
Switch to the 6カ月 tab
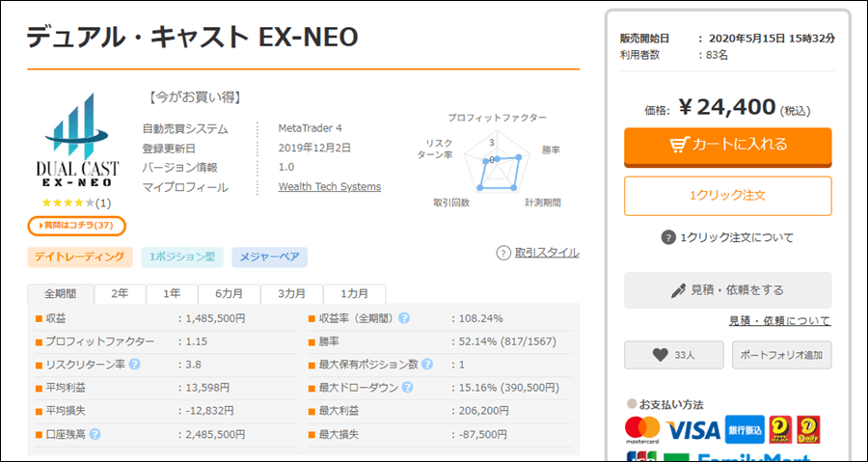tap(230, 294)
